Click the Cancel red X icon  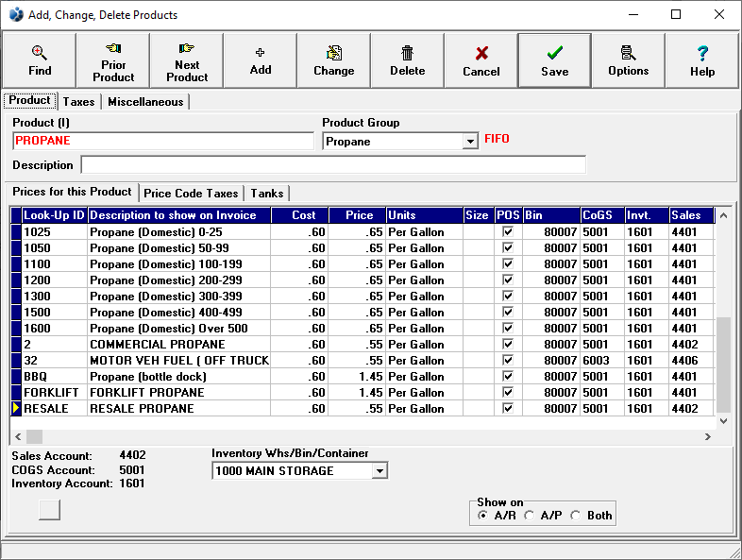[x=481, y=60]
